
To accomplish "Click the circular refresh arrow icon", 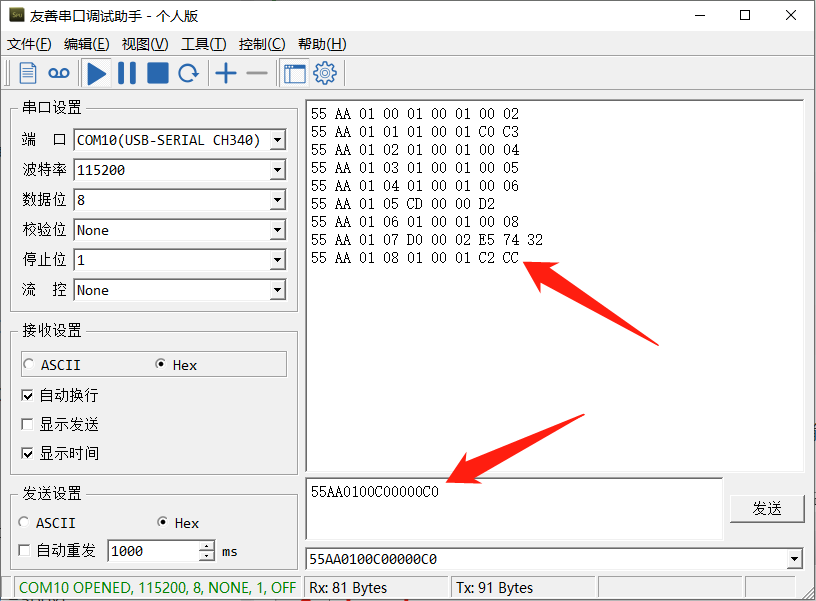I will 188,73.
